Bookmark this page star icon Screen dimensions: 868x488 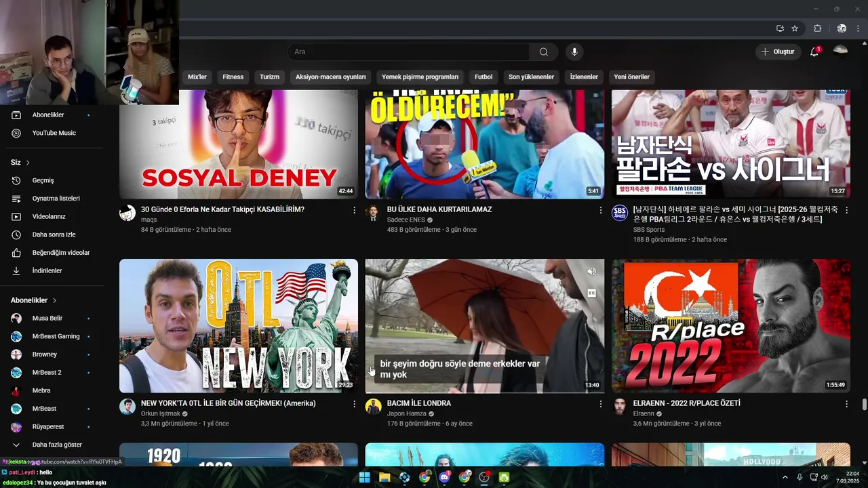[795, 28]
